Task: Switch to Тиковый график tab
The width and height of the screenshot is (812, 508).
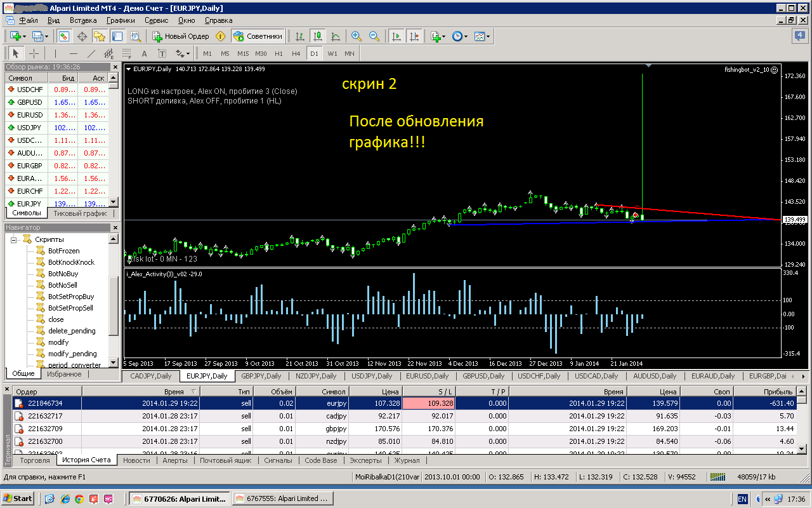Action: coord(80,213)
